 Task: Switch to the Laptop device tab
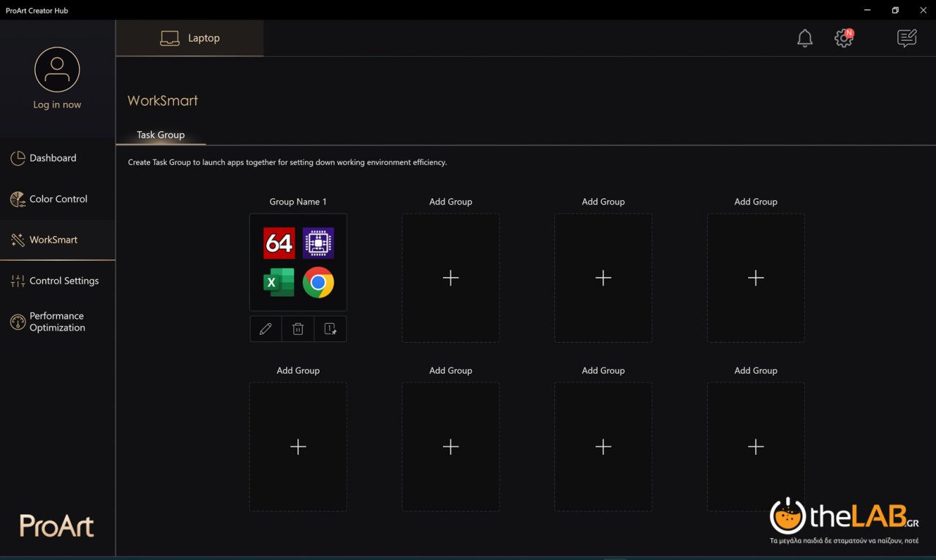[x=190, y=38]
